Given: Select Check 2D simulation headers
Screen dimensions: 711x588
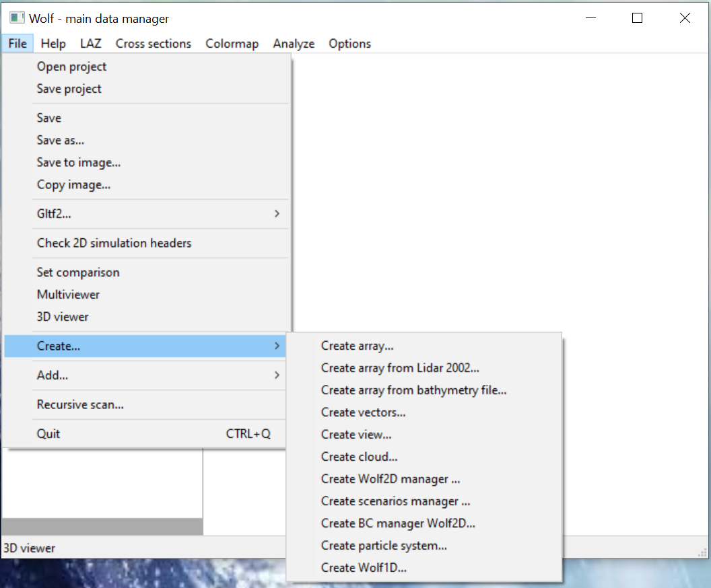Looking at the screenshot, I should [114, 243].
